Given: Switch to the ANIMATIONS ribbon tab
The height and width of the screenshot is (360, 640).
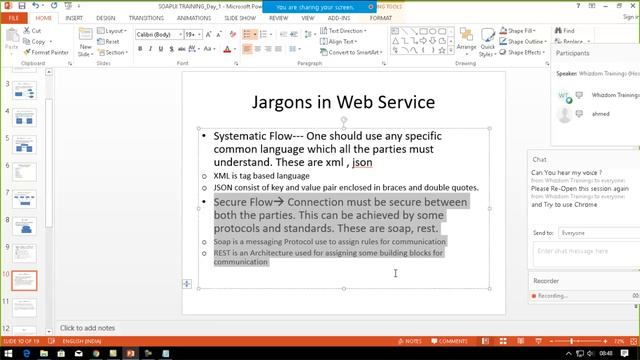Looking at the screenshot, I should pyautogui.click(x=194, y=18).
